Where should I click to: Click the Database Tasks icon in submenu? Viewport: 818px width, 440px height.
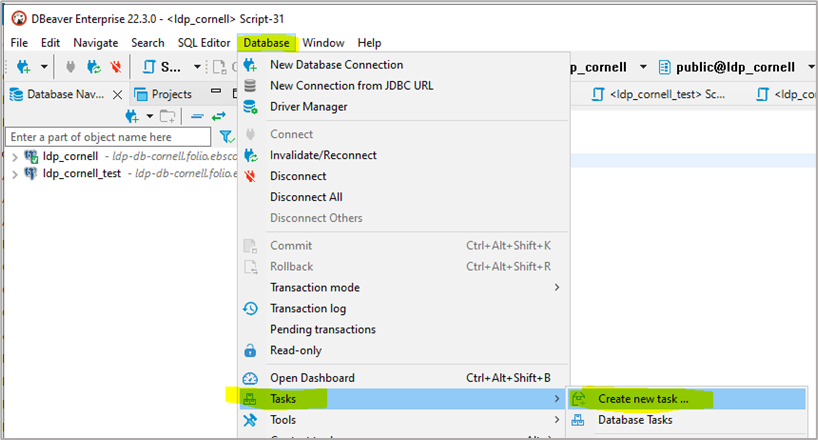tap(578, 420)
